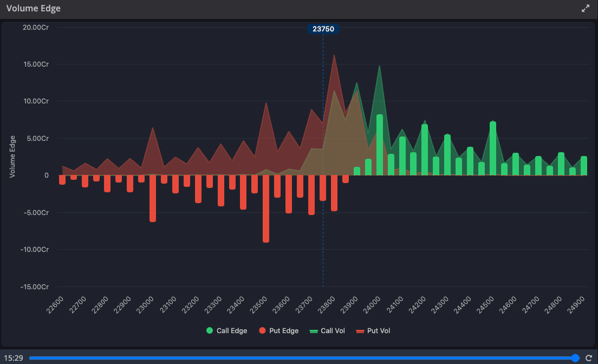598x364 pixels.
Task: Hide the Put Vol area series
Action: [373, 330]
